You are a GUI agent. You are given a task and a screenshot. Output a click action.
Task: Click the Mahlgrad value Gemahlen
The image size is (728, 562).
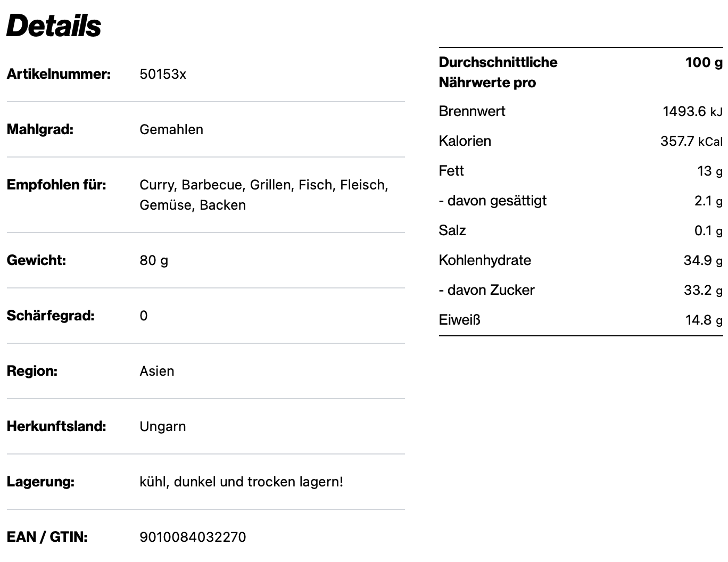point(171,129)
